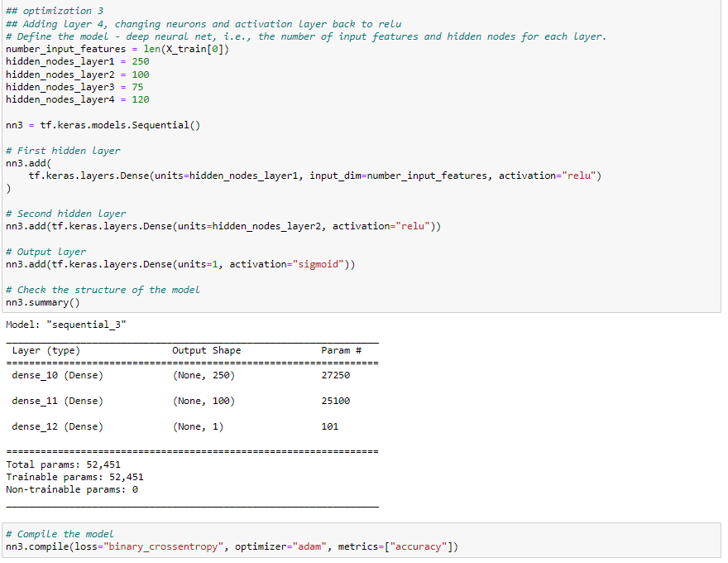
Task: Click the "# First hidden layer" comment
Action: click(x=63, y=151)
